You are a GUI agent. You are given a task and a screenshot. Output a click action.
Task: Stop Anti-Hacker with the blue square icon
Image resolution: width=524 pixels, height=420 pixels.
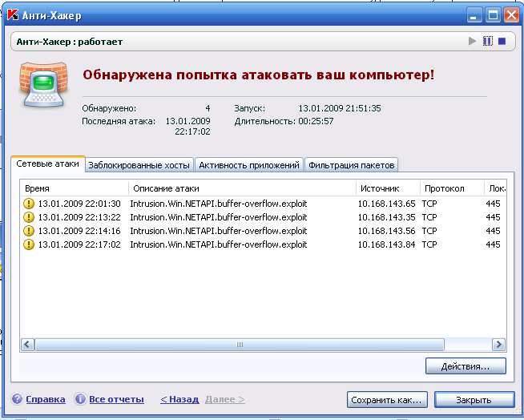(x=502, y=41)
